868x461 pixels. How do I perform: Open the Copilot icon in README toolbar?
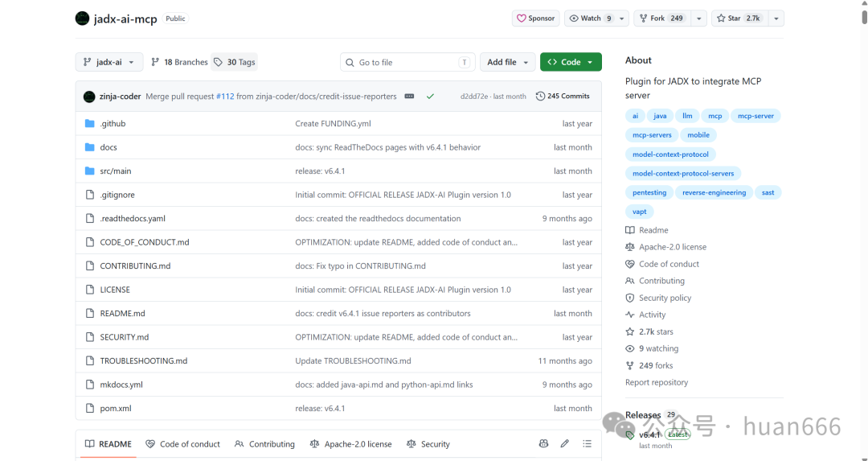coord(543,444)
